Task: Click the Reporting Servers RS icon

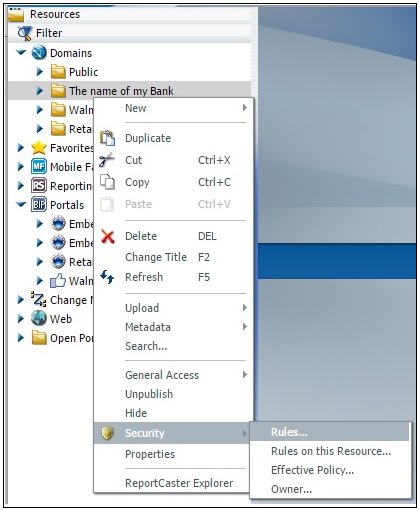Action: [39, 185]
